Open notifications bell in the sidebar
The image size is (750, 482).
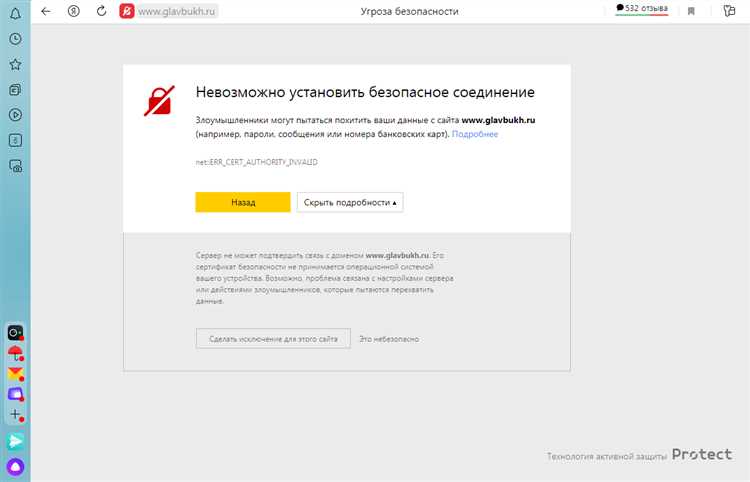[15, 13]
